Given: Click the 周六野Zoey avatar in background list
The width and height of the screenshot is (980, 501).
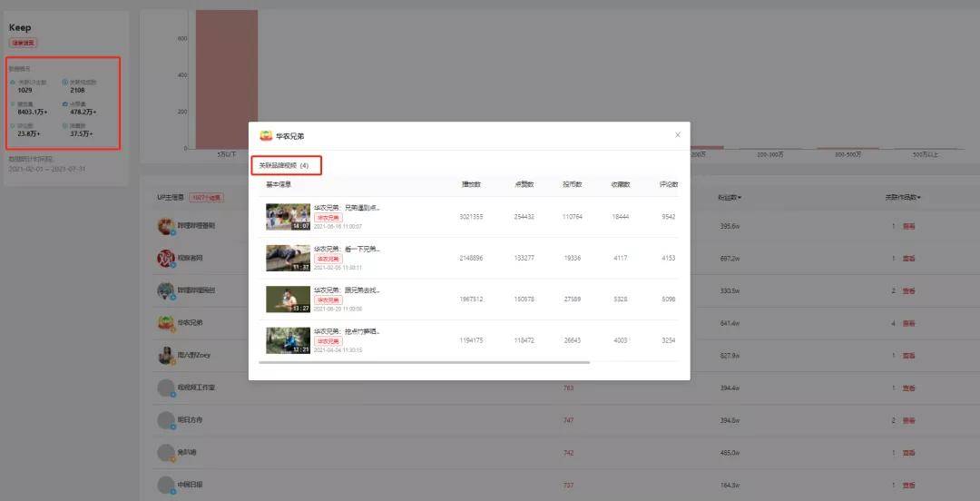Looking at the screenshot, I should [166, 355].
